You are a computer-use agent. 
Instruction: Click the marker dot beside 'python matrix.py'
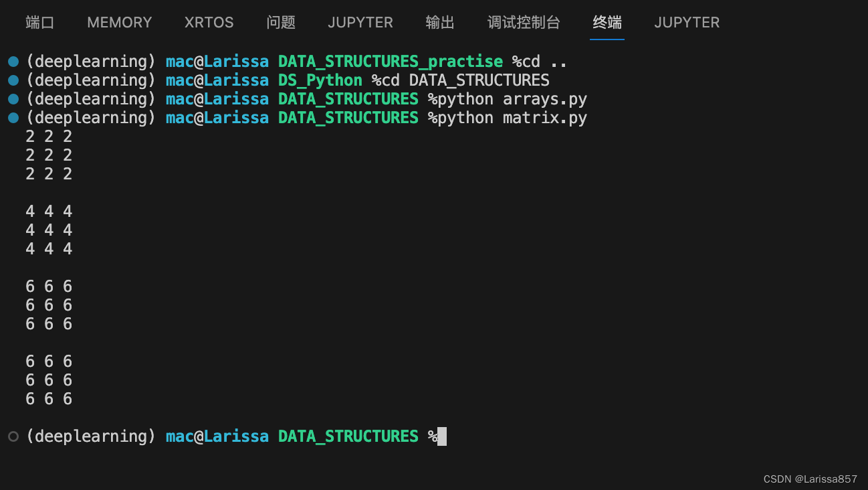(13, 118)
